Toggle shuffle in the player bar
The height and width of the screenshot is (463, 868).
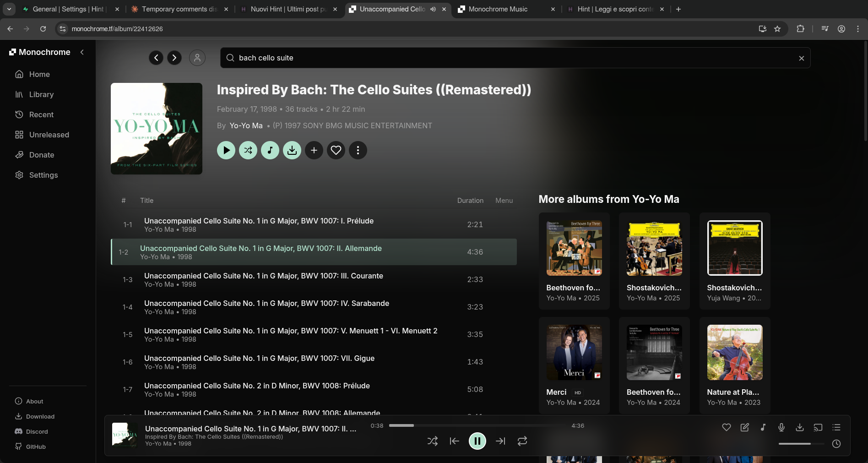coord(433,441)
